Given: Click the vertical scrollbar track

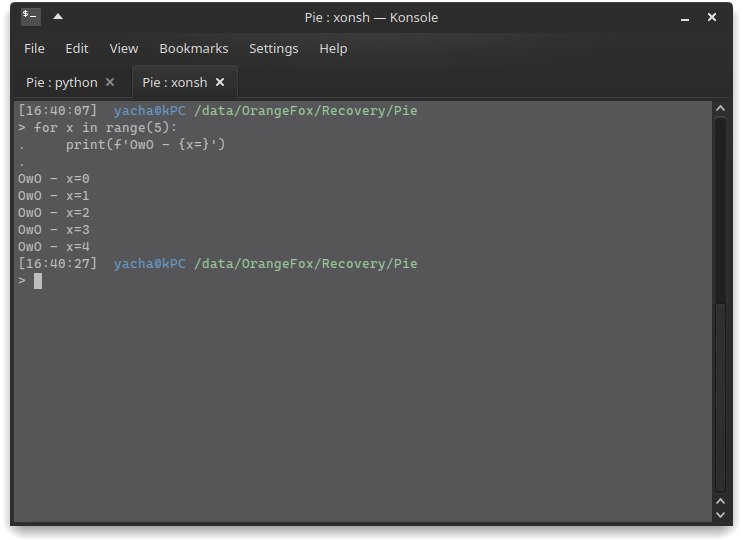Looking at the screenshot, I should [720, 305].
